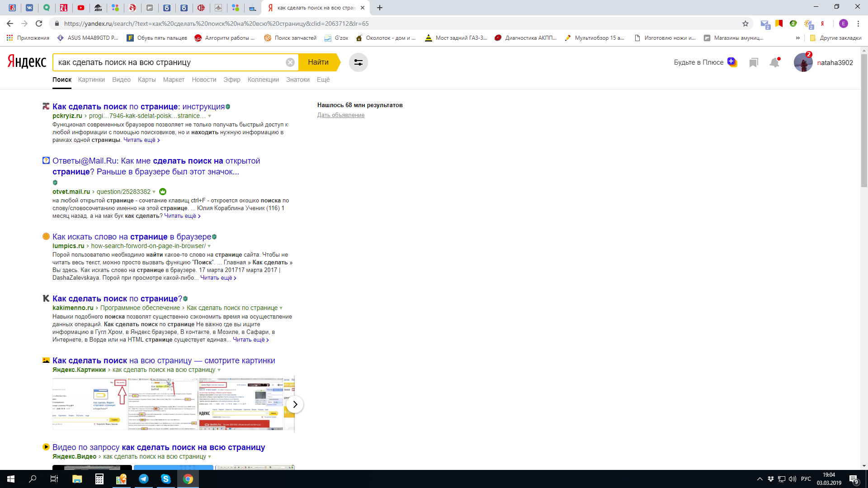This screenshot has height=488, width=868.
Task: Clear the search query with the X icon
Action: point(290,62)
